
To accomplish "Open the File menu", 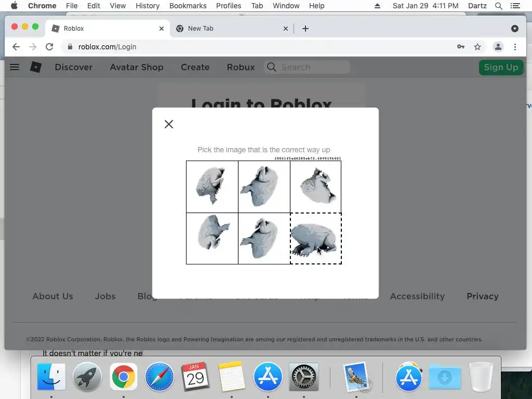I will pos(72,6).
